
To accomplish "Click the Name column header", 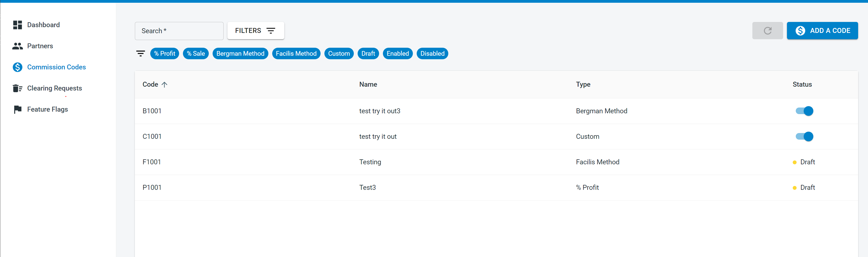I will coord(368,84).
